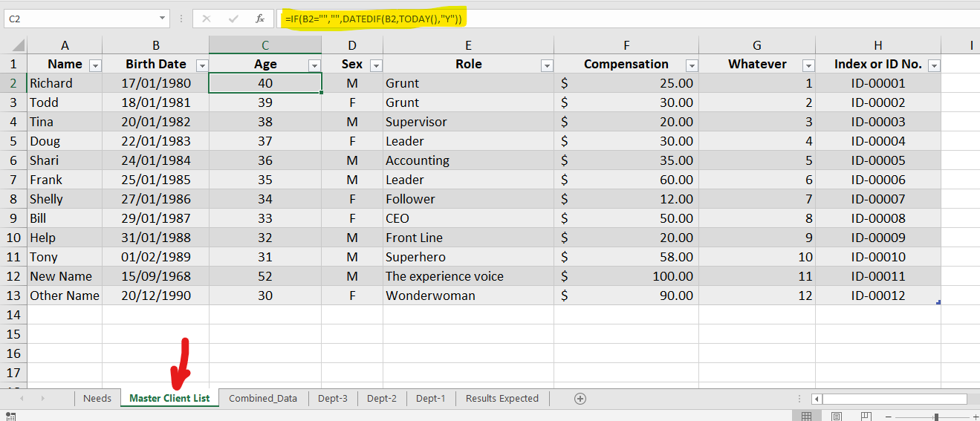Open the Name column filter dropdown
The height and width of the screenshot is (421, 980).
[x=94, y=65]
